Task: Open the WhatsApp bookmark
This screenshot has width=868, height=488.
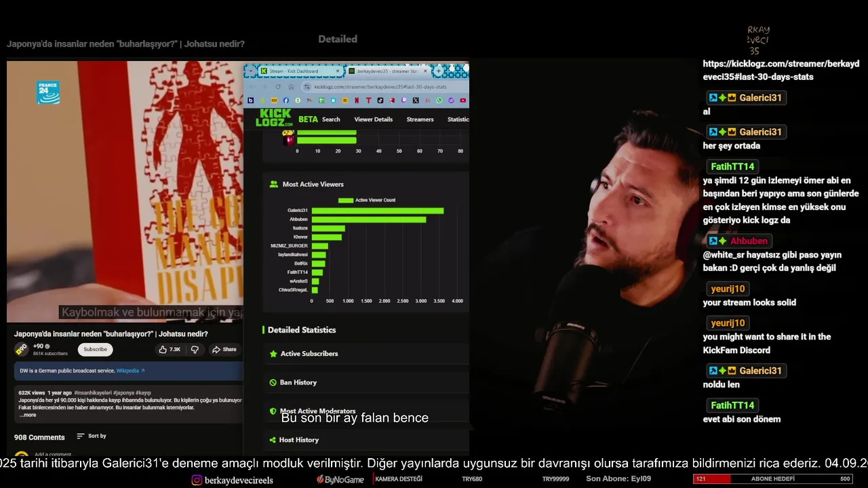Action: 439,100
